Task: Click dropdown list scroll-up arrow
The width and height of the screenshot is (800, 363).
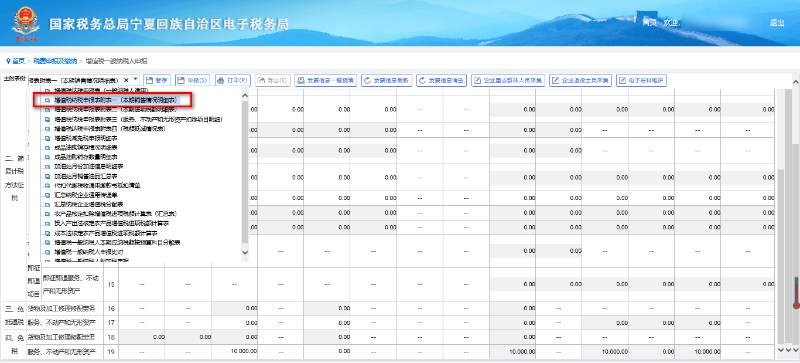Action: (x=244, y=96)
